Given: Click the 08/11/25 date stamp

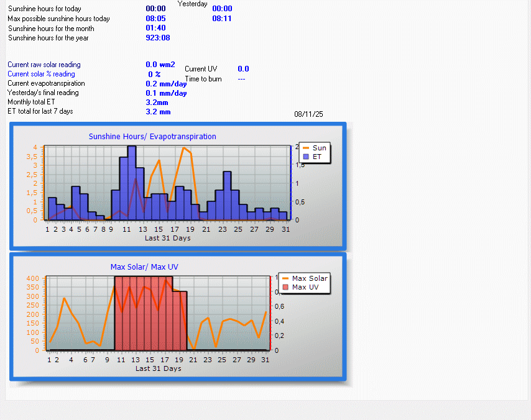Looking at the screenshot, I should click(x=308, y=114).
